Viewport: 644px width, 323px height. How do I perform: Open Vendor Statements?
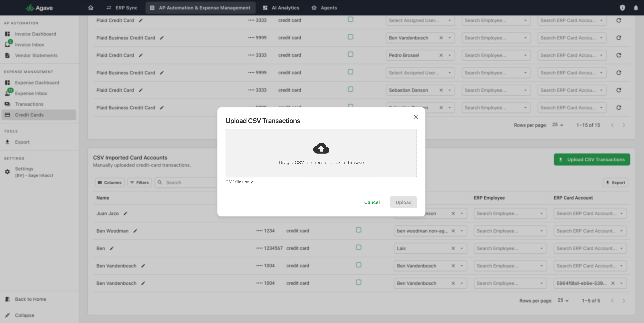click(36, 55)
